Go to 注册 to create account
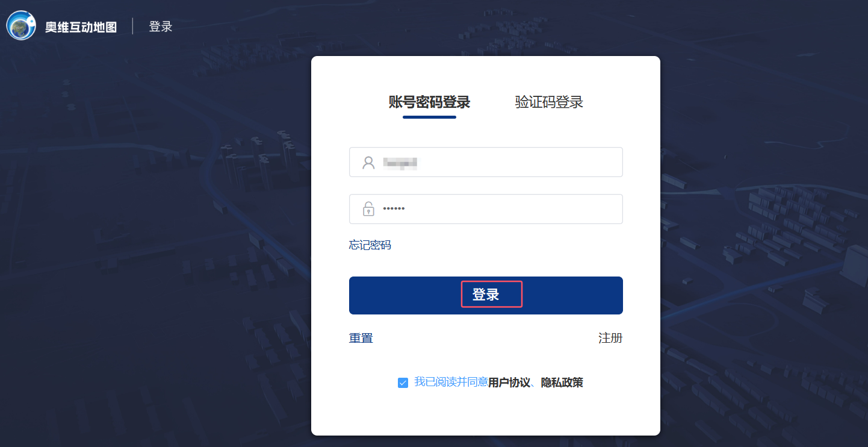 [610, 338]
